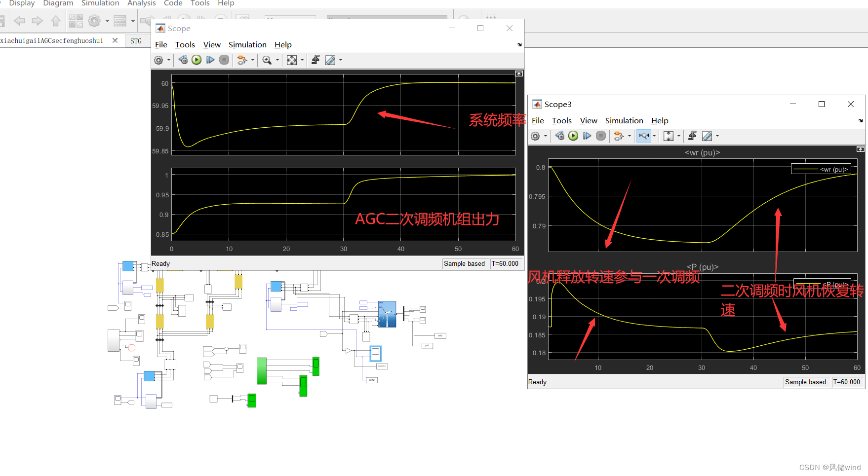Select the Zoom tool in the Scope window

point(267,60)
